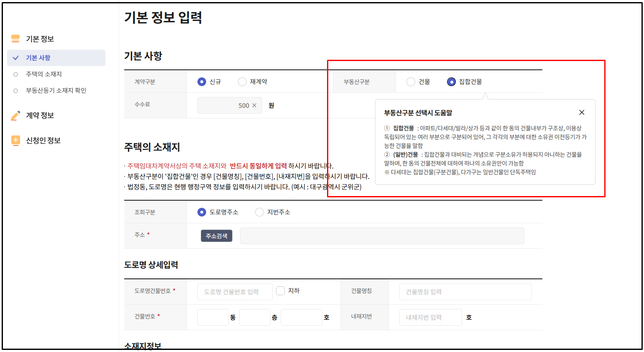The image size is (644, 352).
Task: Click the 주소검색 address search button
Action: click(216, 235)
